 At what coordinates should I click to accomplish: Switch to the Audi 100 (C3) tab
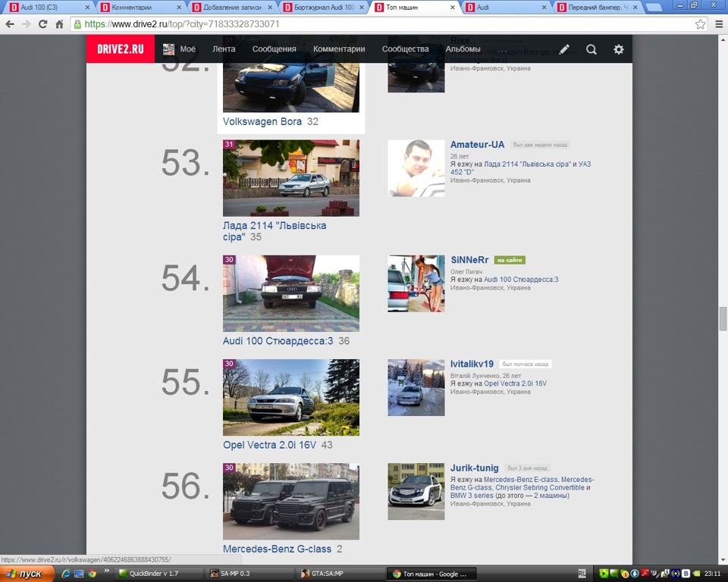[x=48, y=8]
